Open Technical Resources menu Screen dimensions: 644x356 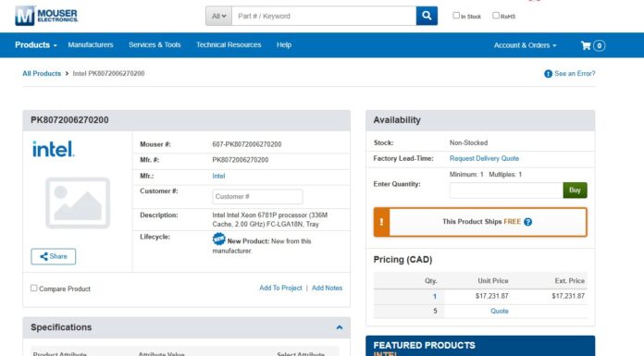tap(229, 44)
